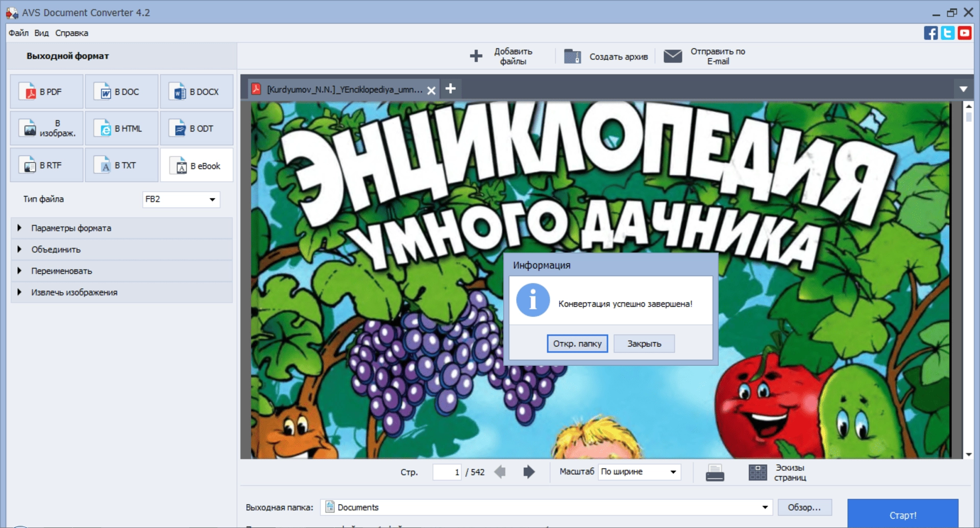Click the information icon in the dialog
This screenshot has width=980, height=528.
tap(533, 300)
